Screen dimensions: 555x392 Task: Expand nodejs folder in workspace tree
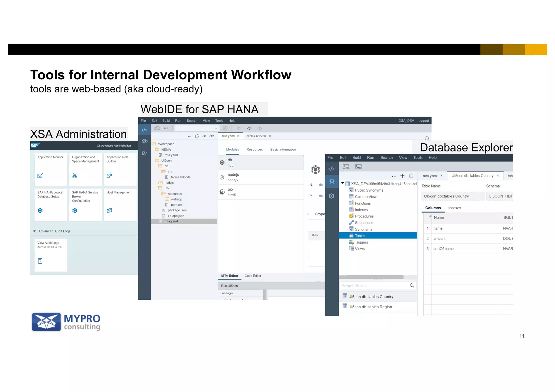[160, 183]
